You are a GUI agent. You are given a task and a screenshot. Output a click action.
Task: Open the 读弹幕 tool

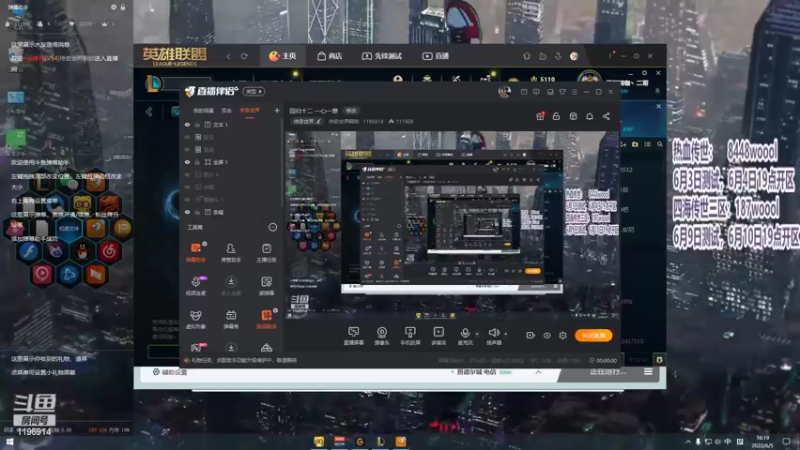266,286
